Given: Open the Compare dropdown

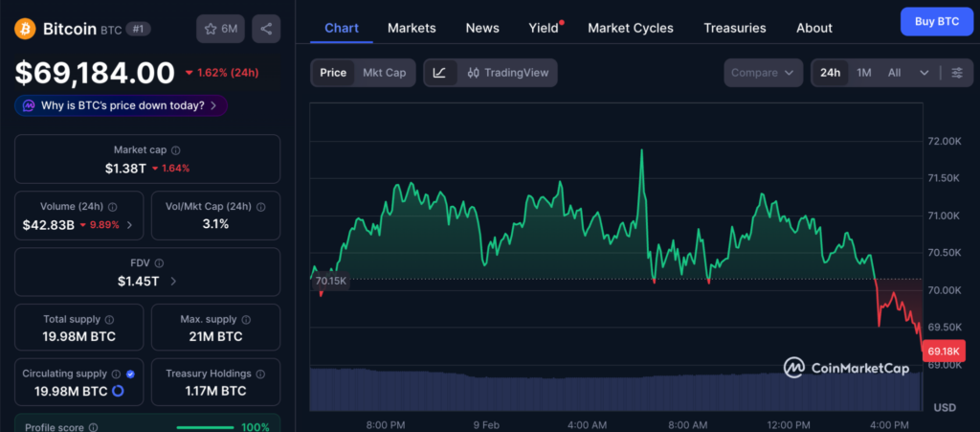Looking at the screenshot, I should tap(763, 73).
